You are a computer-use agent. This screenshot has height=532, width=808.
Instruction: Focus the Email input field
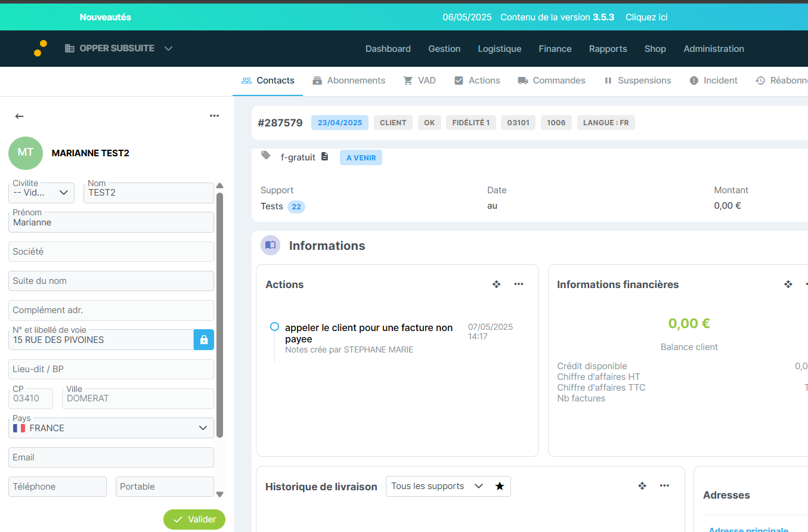coord(111,457)
